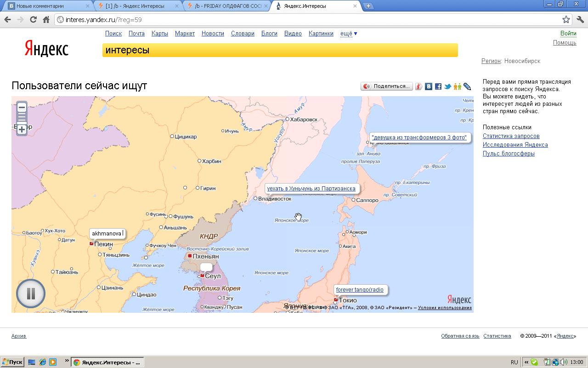Viewport: 588px width, 368px height.
Task: Share the page via Facebook icon
Action: click(x=438, y=86)
